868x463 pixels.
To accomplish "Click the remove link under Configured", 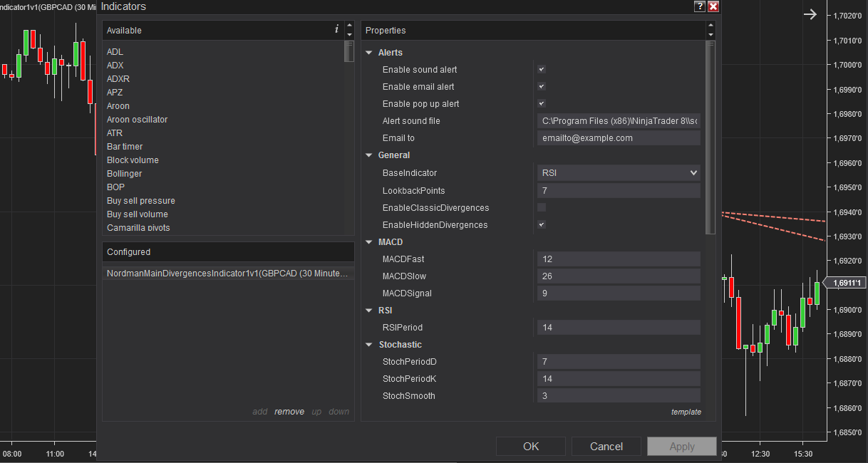I will pos(289,412).
